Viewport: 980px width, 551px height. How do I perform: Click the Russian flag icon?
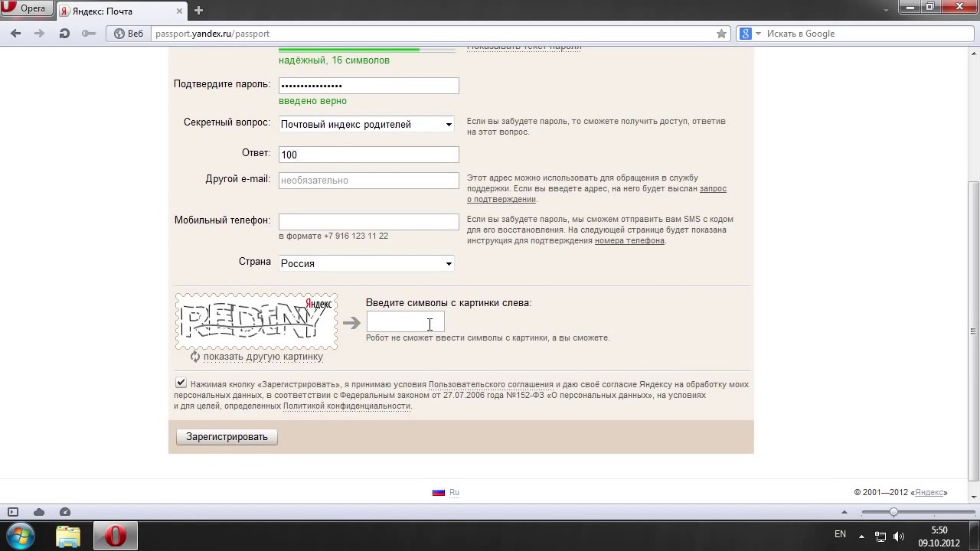(439, 493)
